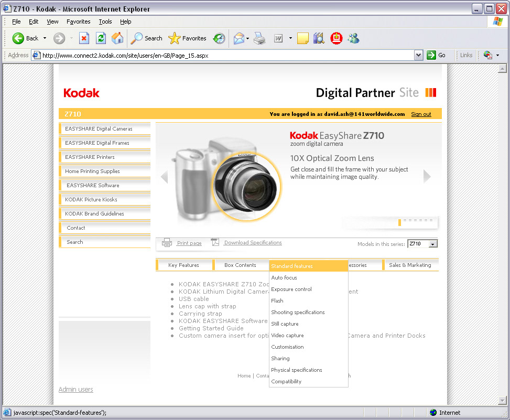This screenshot has height=420, width=510.
Task: Open the Help menu
Action: click(x=126, y=21)
